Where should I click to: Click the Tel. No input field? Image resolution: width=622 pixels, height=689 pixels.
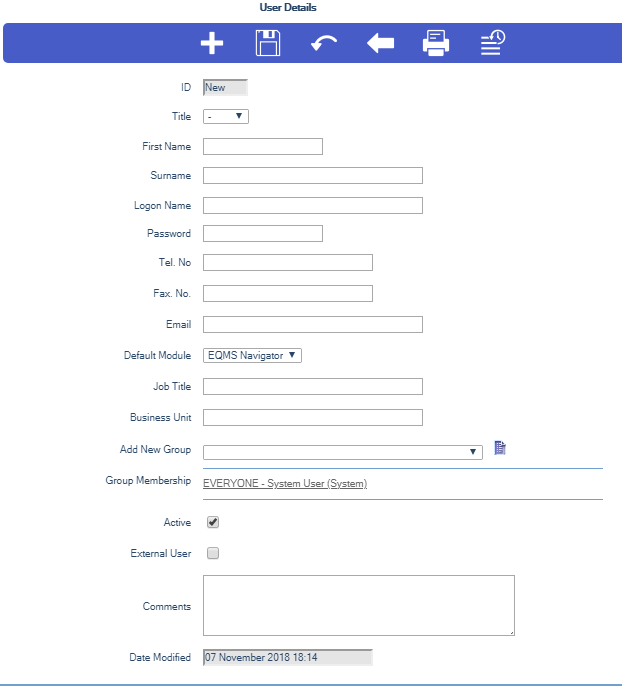pyautogui.click(x=288, y=262)
